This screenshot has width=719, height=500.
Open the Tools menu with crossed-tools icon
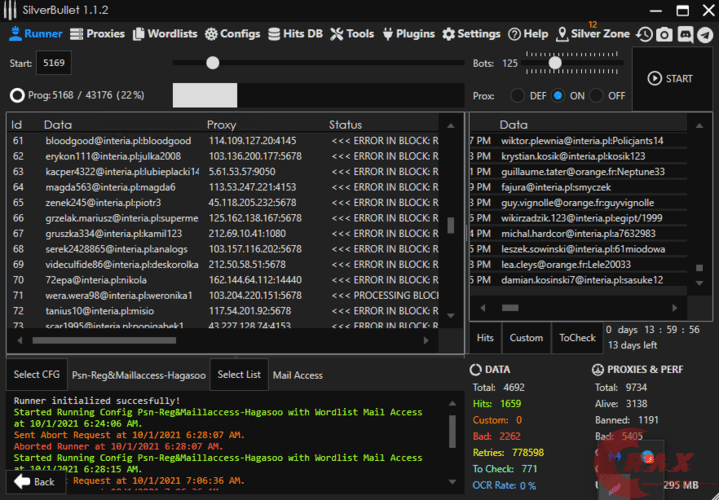pyautogui.click(x=337, y=33)
